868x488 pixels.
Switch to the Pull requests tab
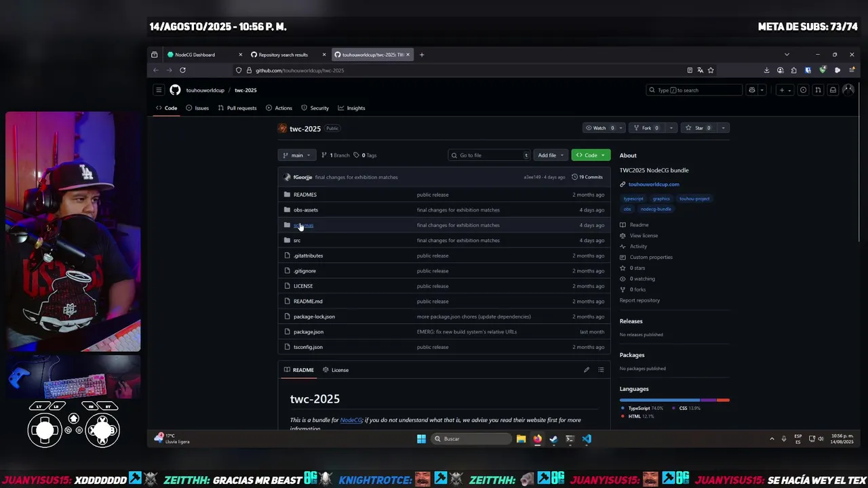coord(237,108)
